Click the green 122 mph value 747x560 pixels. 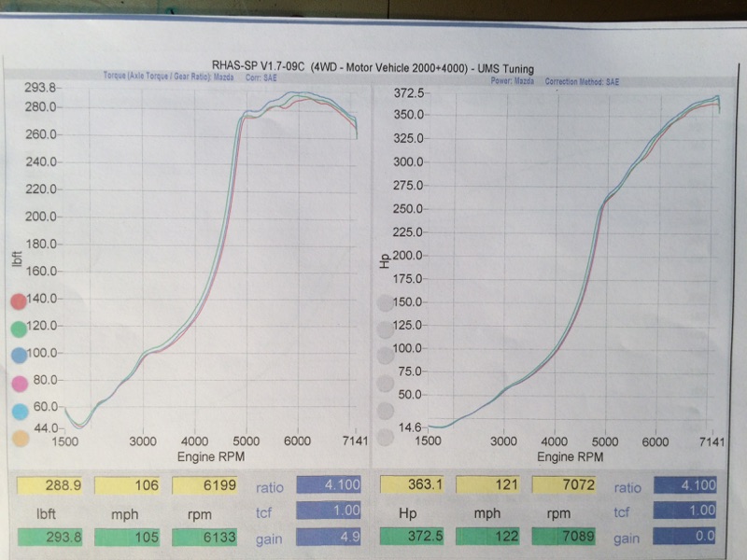[x=487, y=536]
